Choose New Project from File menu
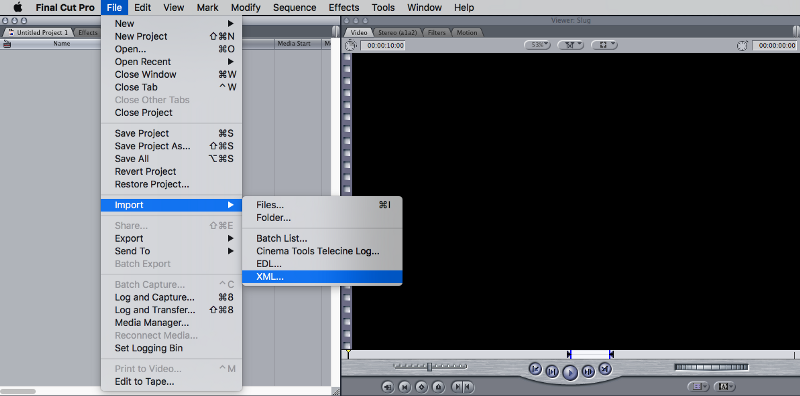Viewport: 800px width, 396px height. pos(171,36)
